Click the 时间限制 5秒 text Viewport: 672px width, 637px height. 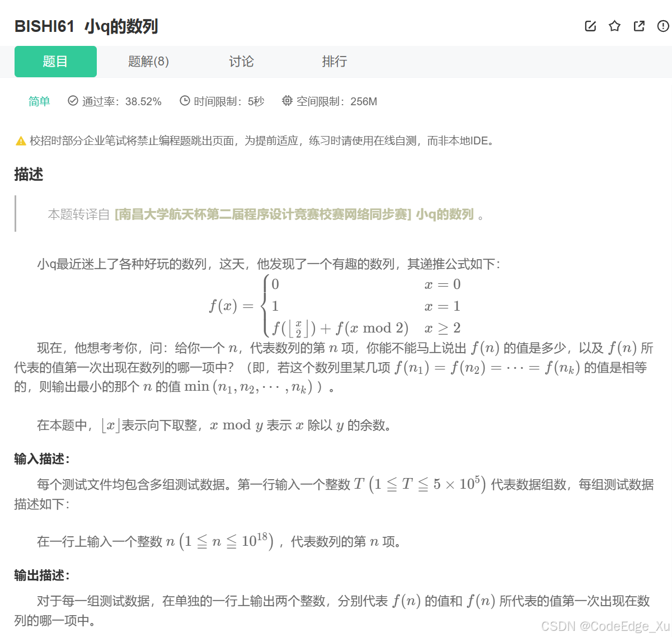229,101
